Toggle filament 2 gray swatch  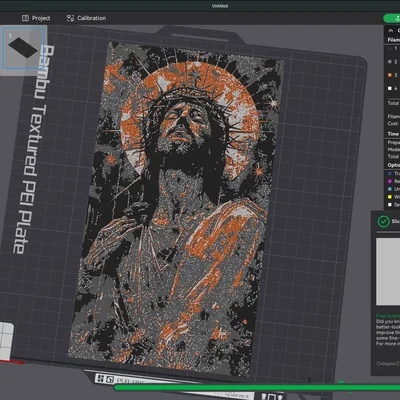click(x=390, y=62)
